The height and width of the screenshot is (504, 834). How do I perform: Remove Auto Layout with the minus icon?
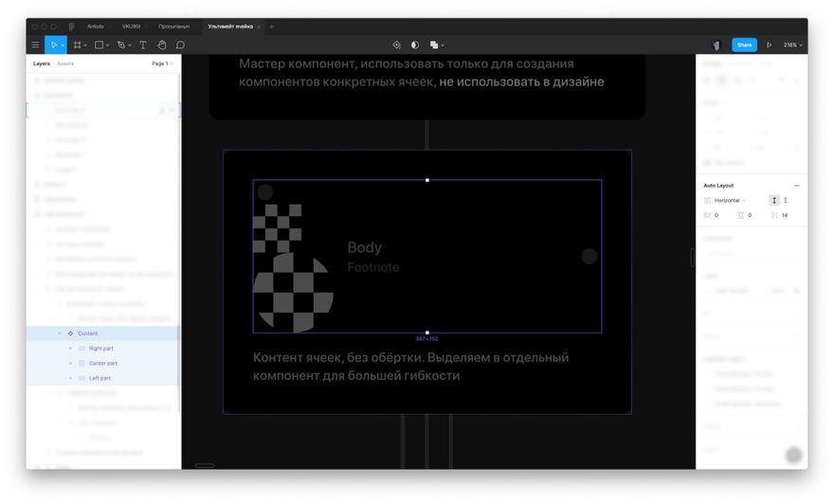click(797, 186)
